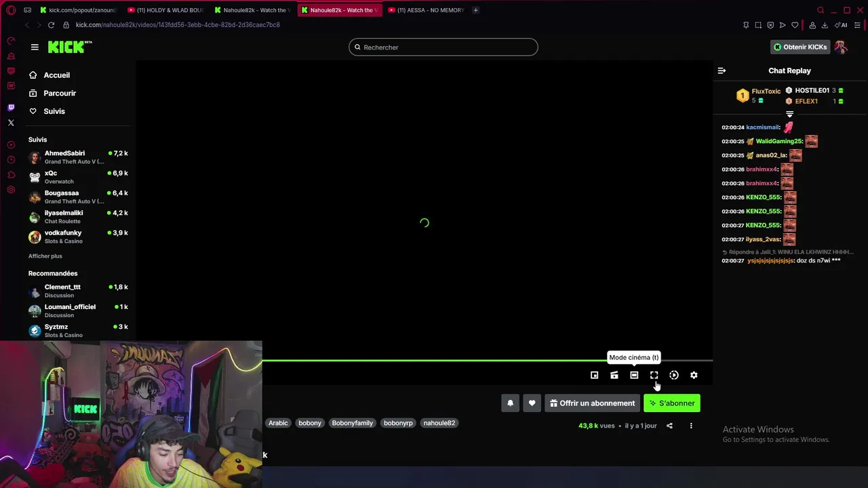Click the browser address bar URL

[178, 25]
